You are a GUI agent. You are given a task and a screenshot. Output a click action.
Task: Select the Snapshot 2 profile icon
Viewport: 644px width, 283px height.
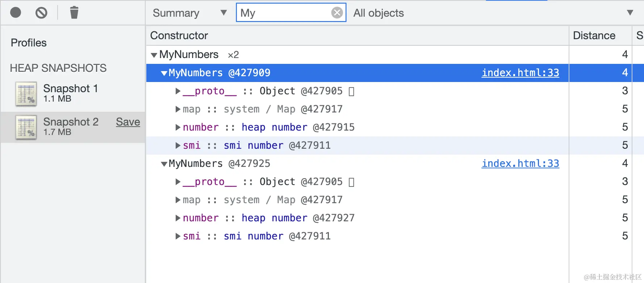point(26,127)
